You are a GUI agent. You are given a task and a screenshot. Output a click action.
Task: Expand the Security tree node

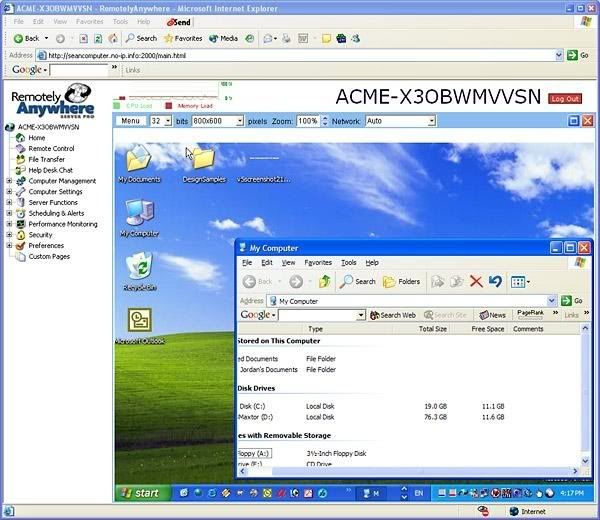[9, 235]
